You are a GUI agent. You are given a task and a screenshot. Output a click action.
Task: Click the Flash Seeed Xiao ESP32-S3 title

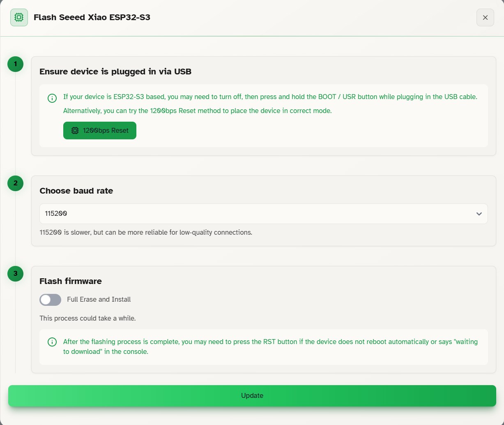92,17
